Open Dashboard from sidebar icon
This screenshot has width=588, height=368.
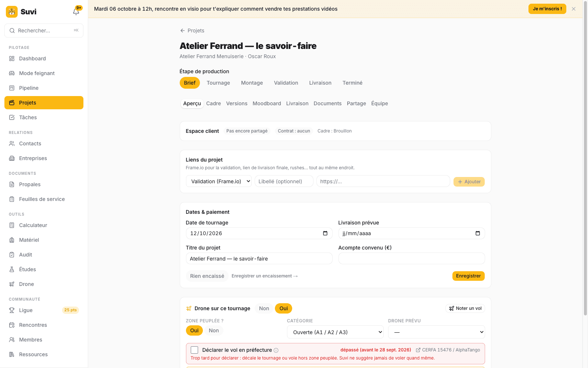point(12,59)
